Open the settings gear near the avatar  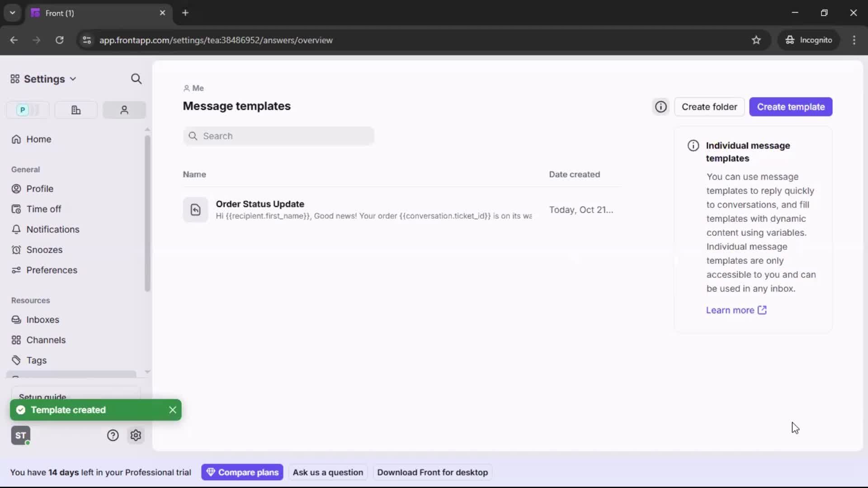[136, 435]
